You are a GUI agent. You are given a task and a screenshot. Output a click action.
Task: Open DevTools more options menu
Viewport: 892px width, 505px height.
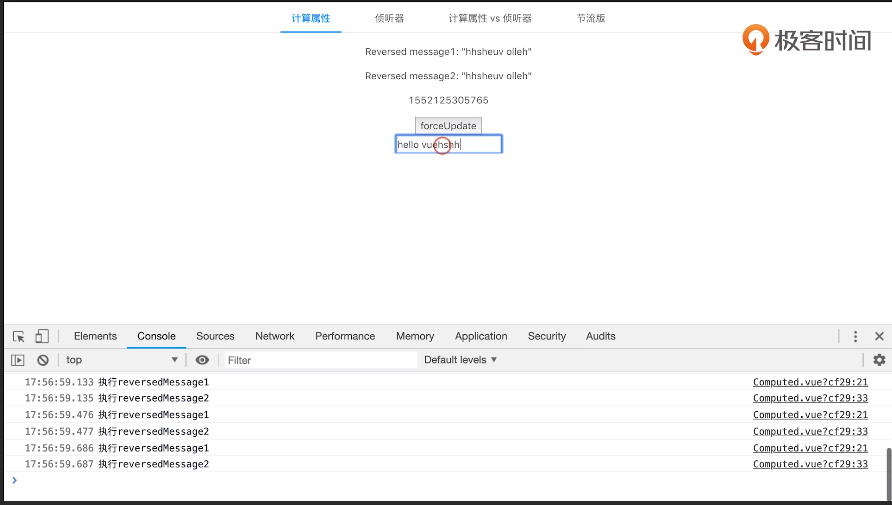coord(855,336)
